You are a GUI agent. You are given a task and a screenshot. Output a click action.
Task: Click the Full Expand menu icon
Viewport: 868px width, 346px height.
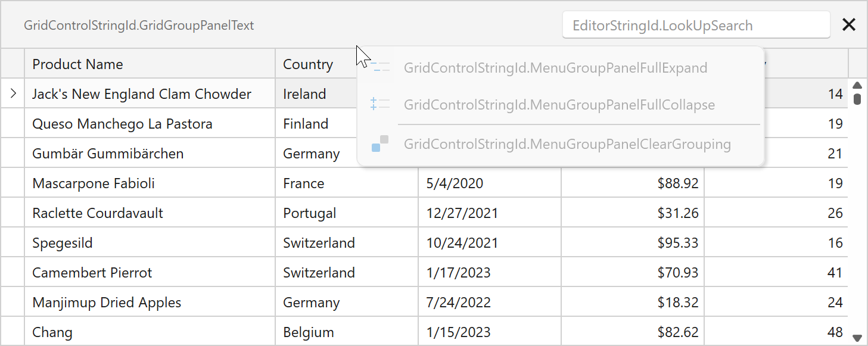380,68
